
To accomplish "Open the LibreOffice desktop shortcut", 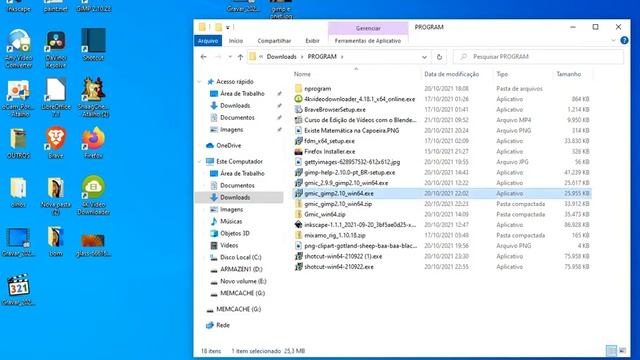I will 56,97.
